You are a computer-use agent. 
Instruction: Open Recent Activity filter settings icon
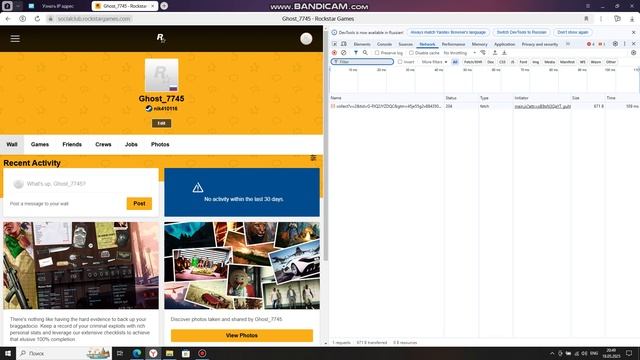click(x=313, y=158)
